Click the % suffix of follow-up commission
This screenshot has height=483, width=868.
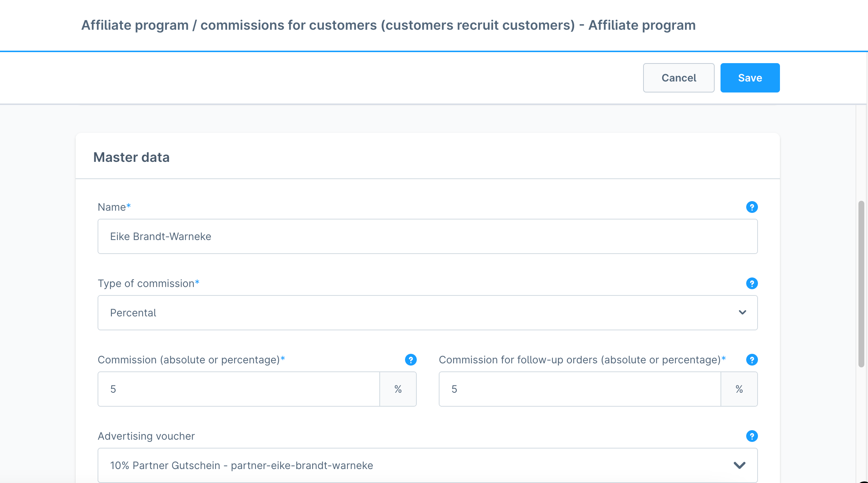739,389
